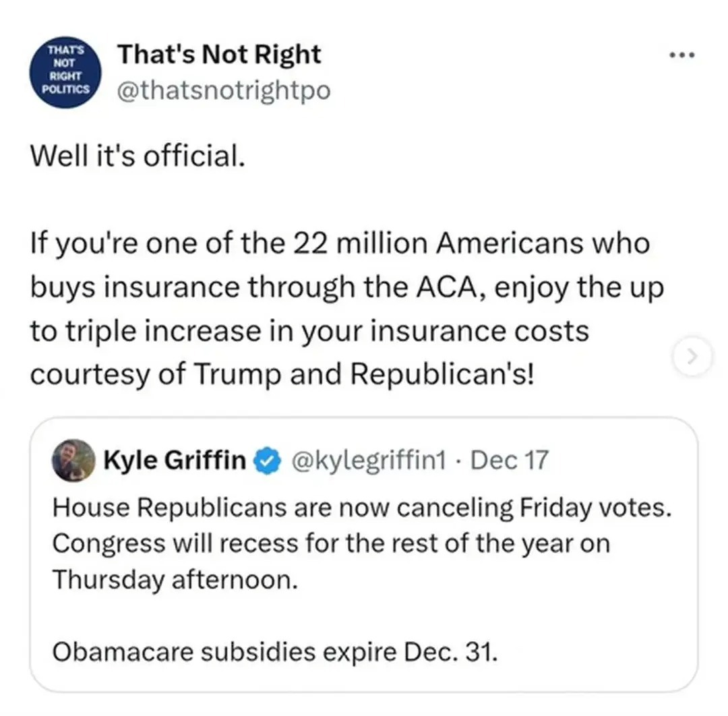Click Kyle Griffin's profile photo

(x=73, y=462)
